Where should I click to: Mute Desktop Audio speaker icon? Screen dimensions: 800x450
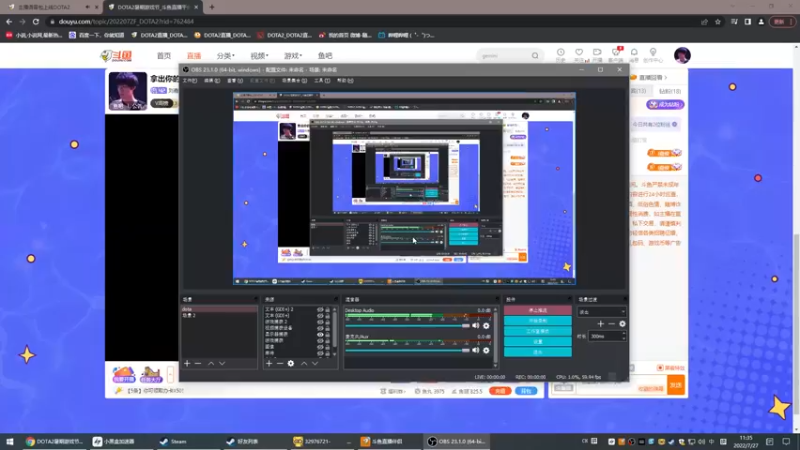point(476,326)
